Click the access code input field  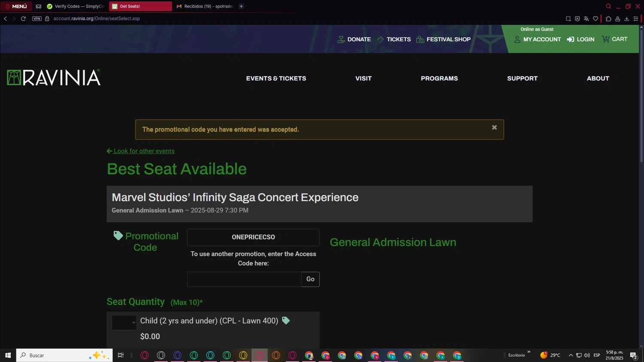[x=244, y=279]
